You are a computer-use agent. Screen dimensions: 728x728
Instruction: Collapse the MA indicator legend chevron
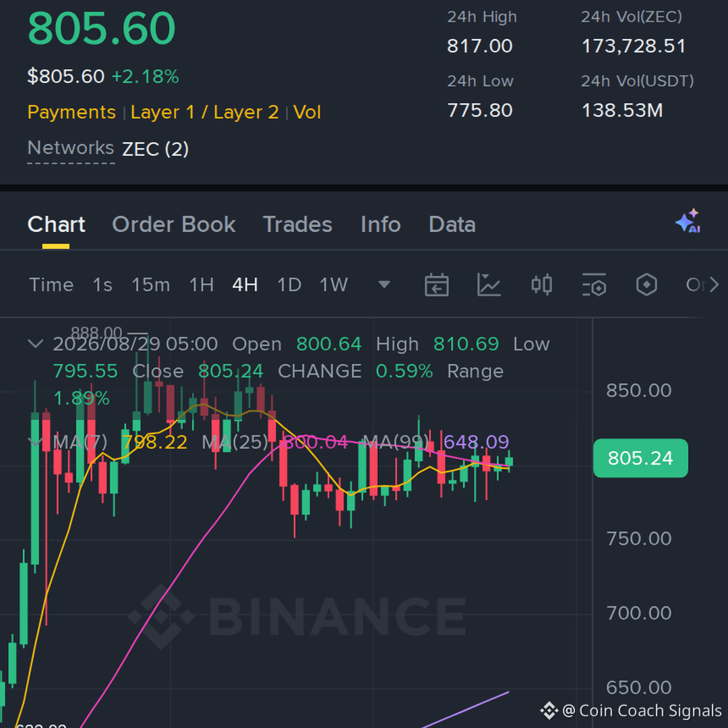click(36, 441)
